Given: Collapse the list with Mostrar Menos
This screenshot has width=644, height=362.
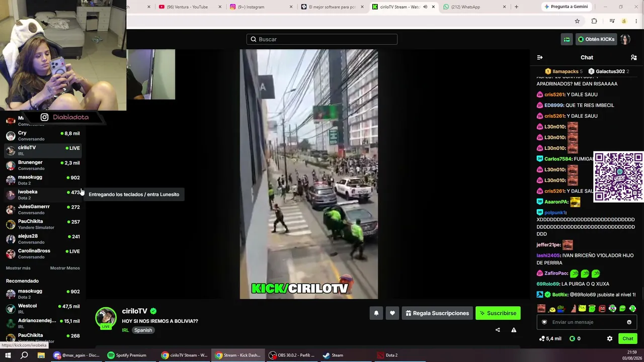Looking at the screenshot, I should point(65,268).
